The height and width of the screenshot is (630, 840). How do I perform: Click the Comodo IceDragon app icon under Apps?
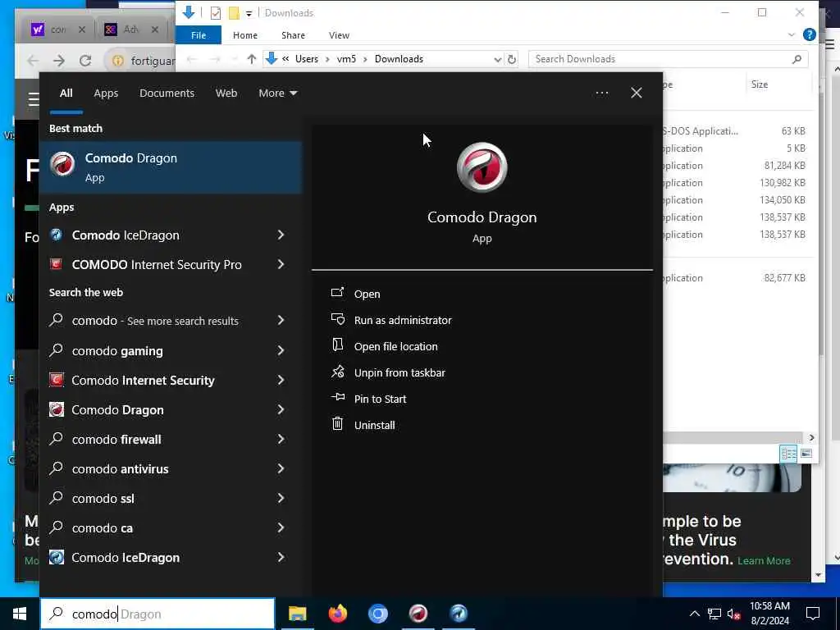pyautogui.click(x=57, y=235)
